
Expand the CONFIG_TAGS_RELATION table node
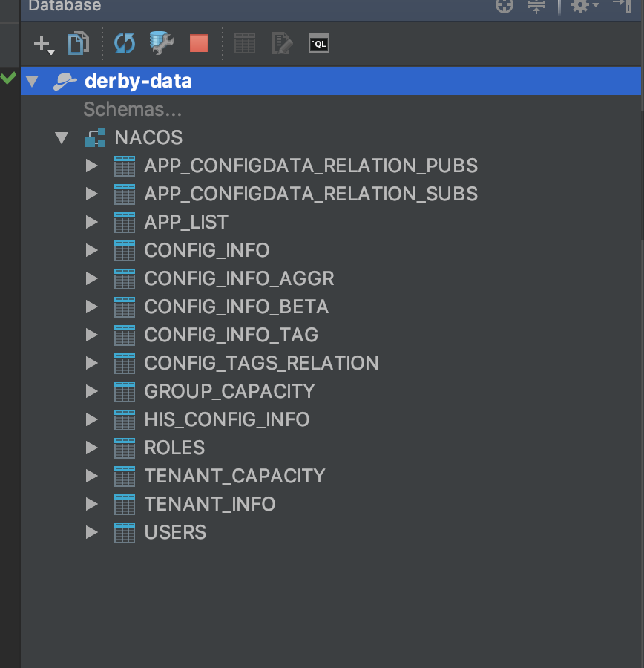pos(91,363)
